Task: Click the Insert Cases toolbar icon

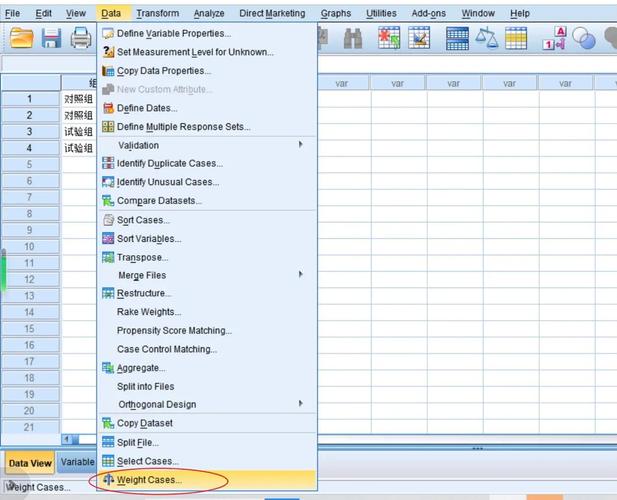Action: point(389,39)
